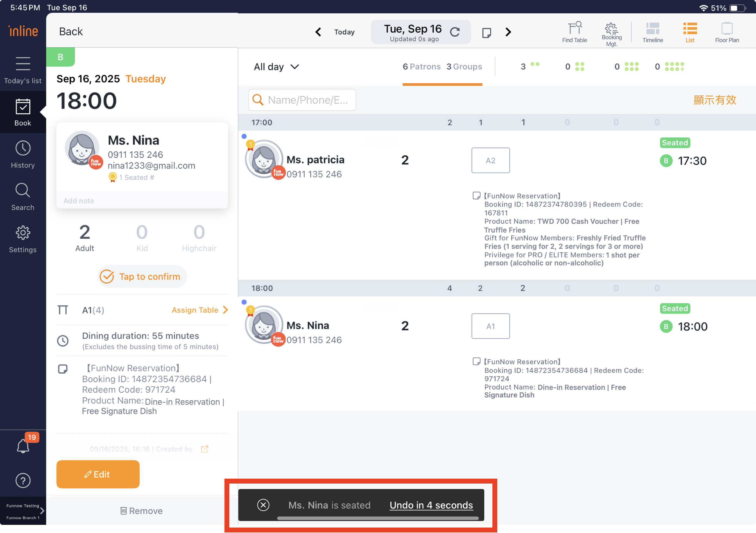Open daily note icon next to date

[486, 32]
